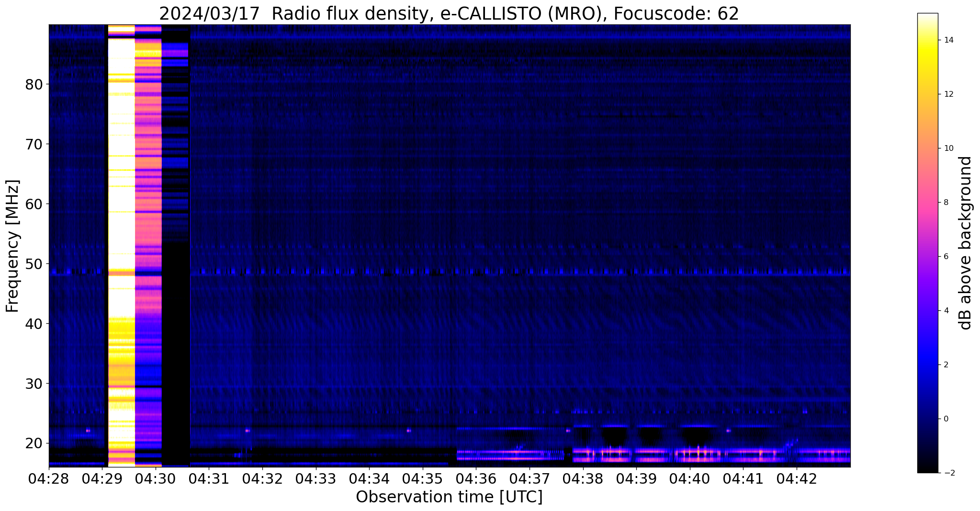
Task: Click the 80 MHz frequency tick label
Action: 34,84
